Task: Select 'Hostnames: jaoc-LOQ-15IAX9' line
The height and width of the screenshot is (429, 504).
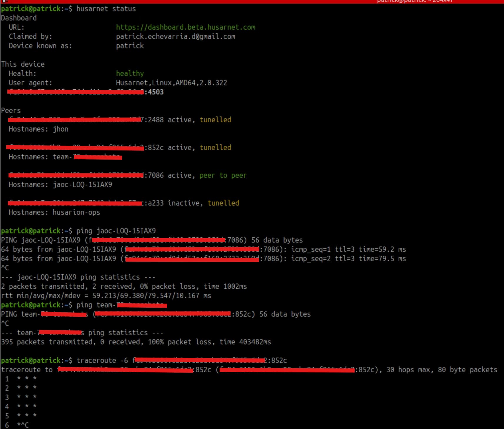Action: point(60,185)
